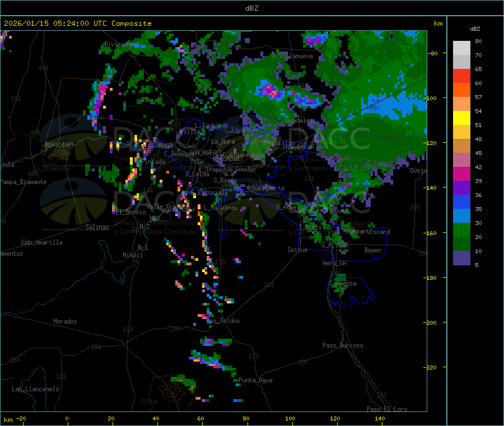Click the Paso_El_Loro map label
Screen dimensions: 504x426
(387, 409)
